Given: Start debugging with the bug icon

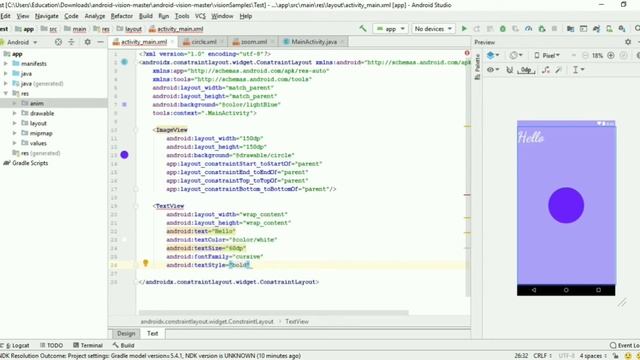Looking at the screenshot, I should [x=503, y=29].
